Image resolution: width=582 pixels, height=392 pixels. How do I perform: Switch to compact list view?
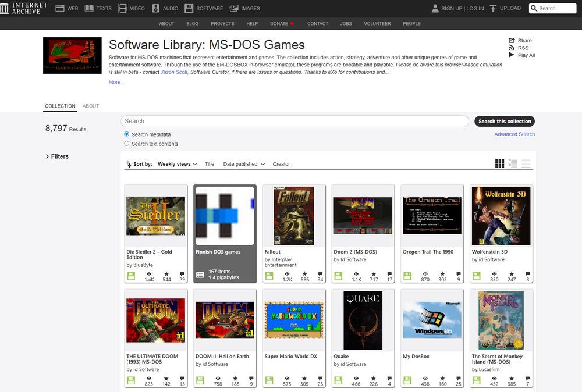tap(526, 163)
